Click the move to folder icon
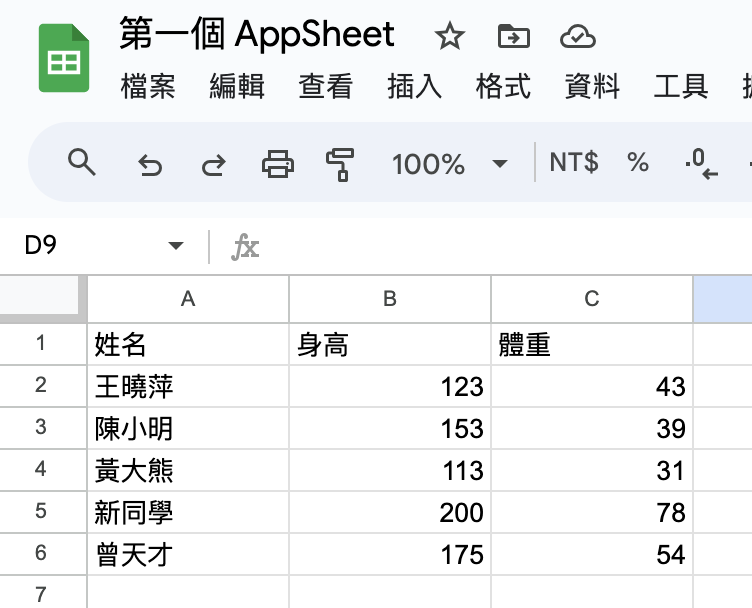This screenshot has height=608, width=752. click(514, 36)
